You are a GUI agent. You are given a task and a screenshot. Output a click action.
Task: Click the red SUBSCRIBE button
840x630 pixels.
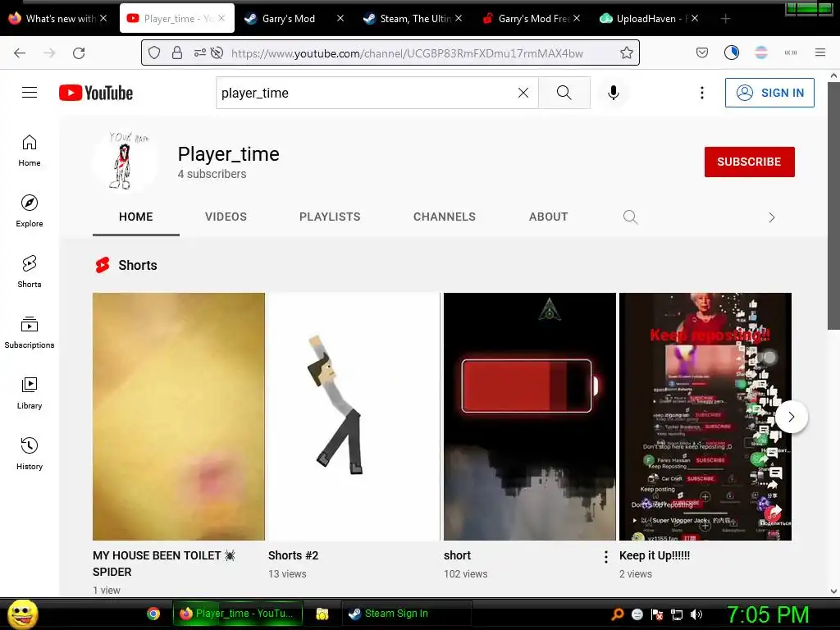point(750,162)
